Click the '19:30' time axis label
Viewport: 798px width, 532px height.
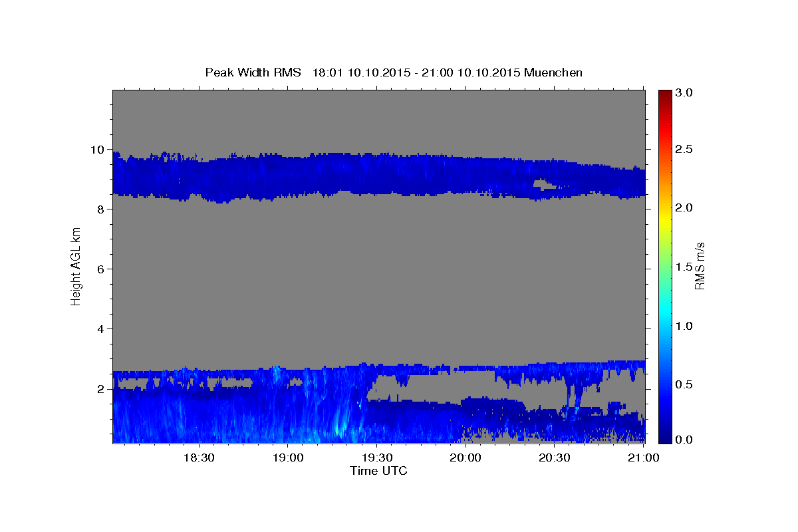pyautogui.click(x=376, y=458)
